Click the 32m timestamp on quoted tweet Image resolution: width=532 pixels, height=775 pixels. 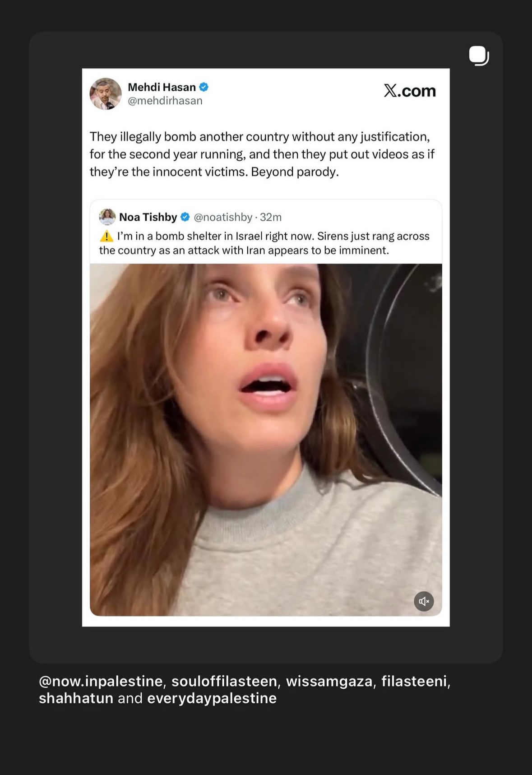[x=271, y=217]
